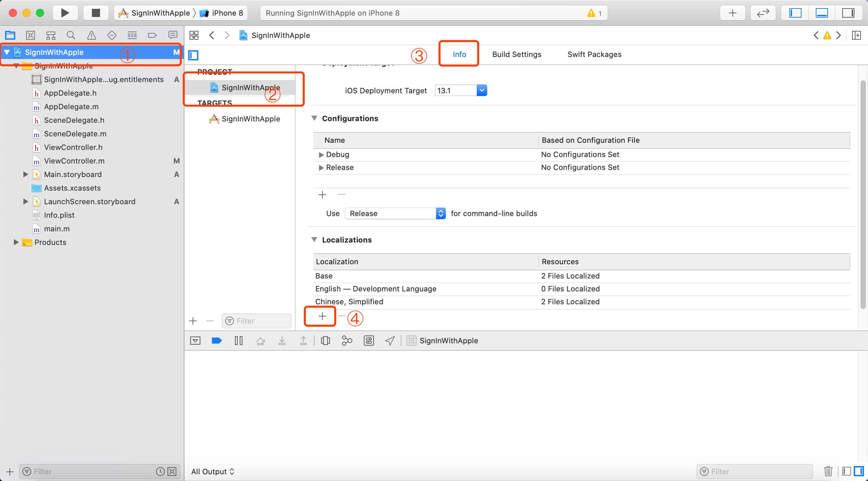Show the Test navigator diamond

(x=112, y=35)
